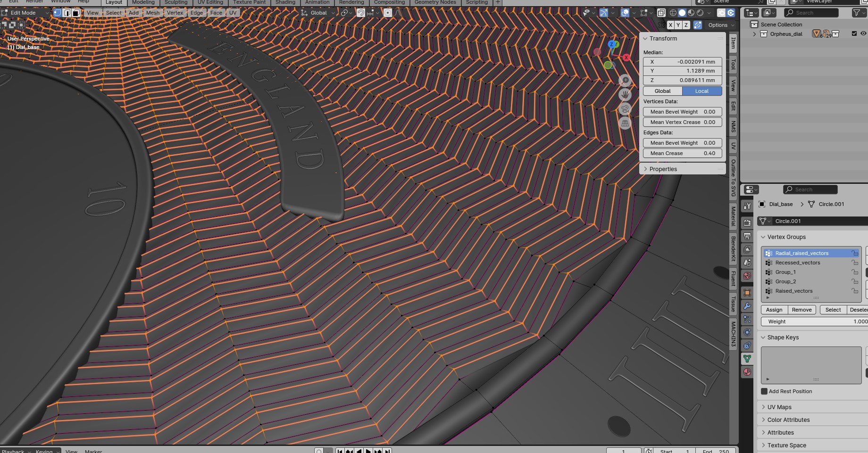
Task: Switch to the Shading workspace tab
Action: click(285, 2)
